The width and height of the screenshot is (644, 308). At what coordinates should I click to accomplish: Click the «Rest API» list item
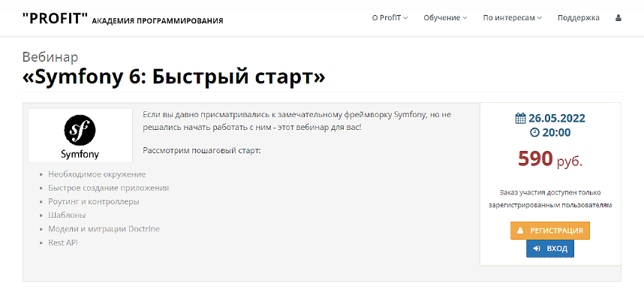pyautogui.click(x=63, y=243)
